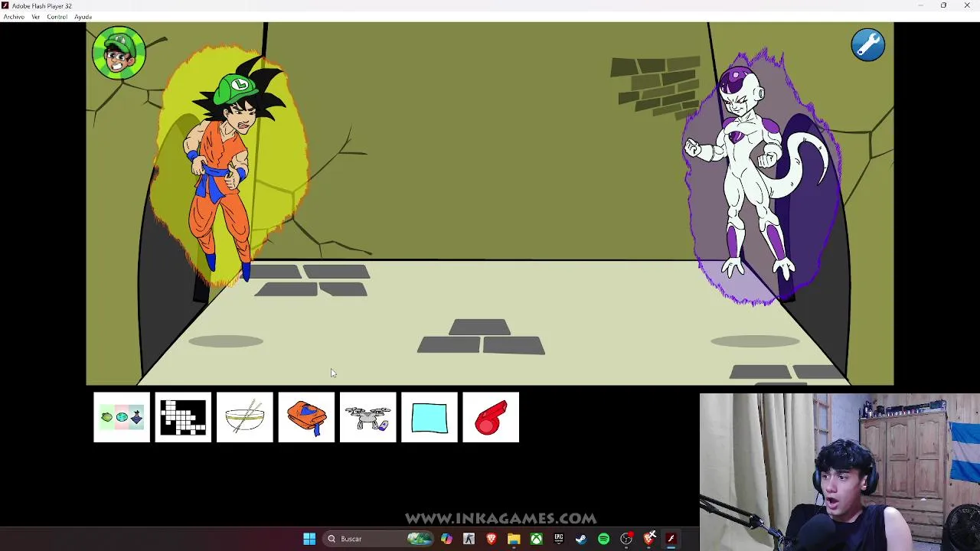Open File Explorer from the taskbar
The image size is (980, 551).
pyautogui.click(x=514, y=539)
